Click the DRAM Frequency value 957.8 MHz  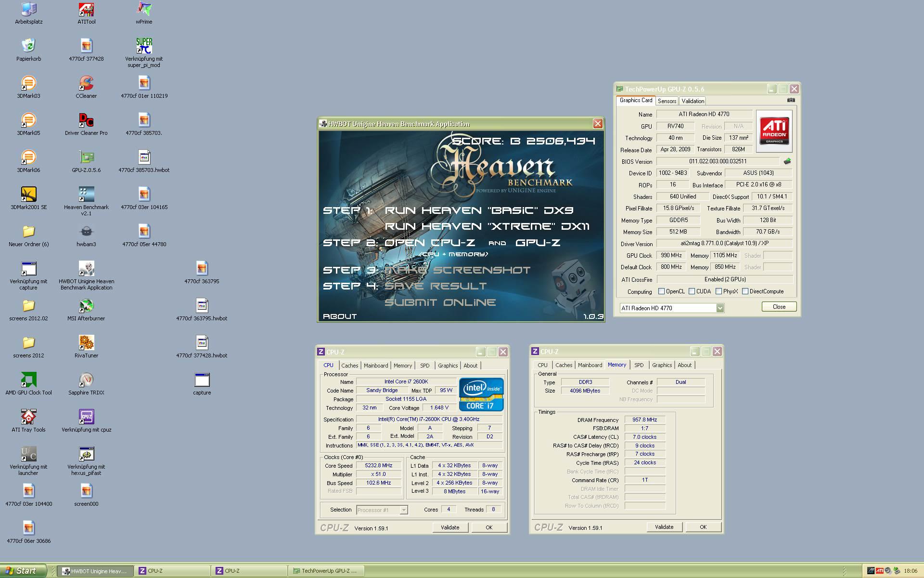pos(645,420)
